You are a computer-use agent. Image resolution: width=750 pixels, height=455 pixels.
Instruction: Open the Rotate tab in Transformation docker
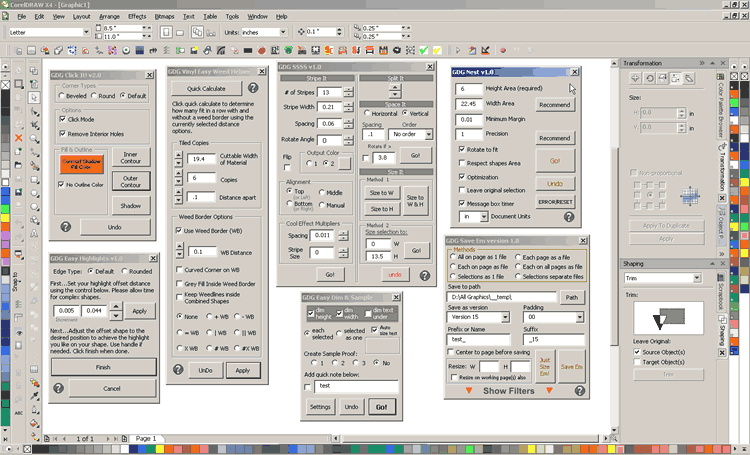tap(649, 78)
